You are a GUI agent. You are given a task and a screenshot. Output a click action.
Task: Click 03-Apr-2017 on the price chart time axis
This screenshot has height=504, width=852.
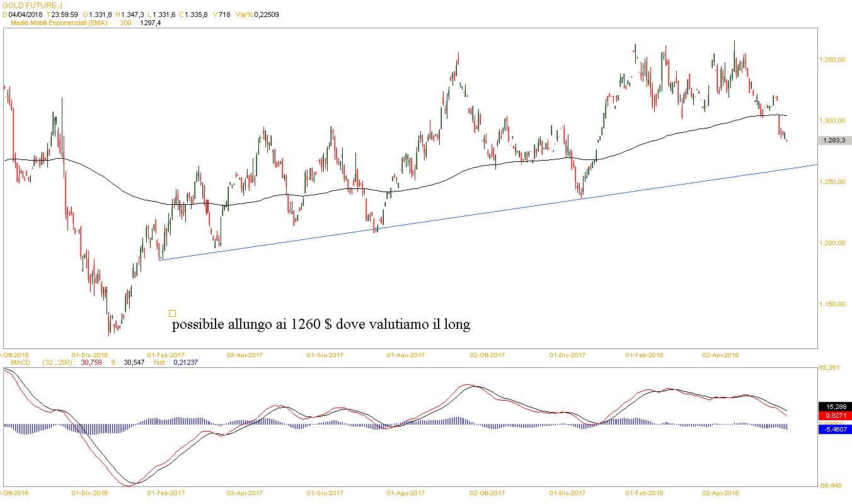point(245,355)
